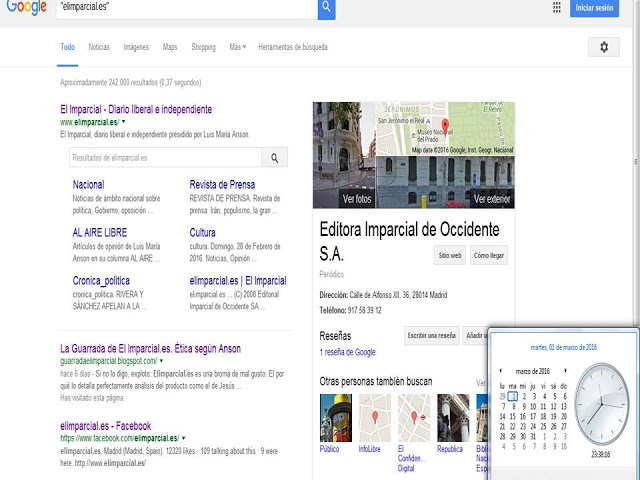Open the Nacional sitelink
The image size is (640, 480).
click(88, 184)
